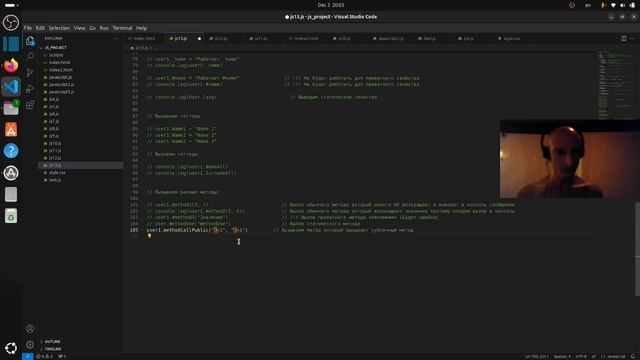Place cursor on line 105 code
Viewport: 640px width, 360px height.
197,230
